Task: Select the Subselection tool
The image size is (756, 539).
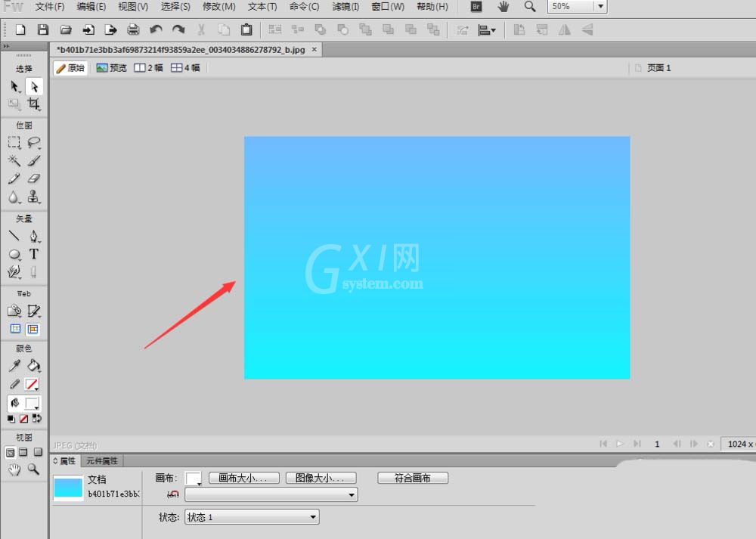Action: [34, 87]
